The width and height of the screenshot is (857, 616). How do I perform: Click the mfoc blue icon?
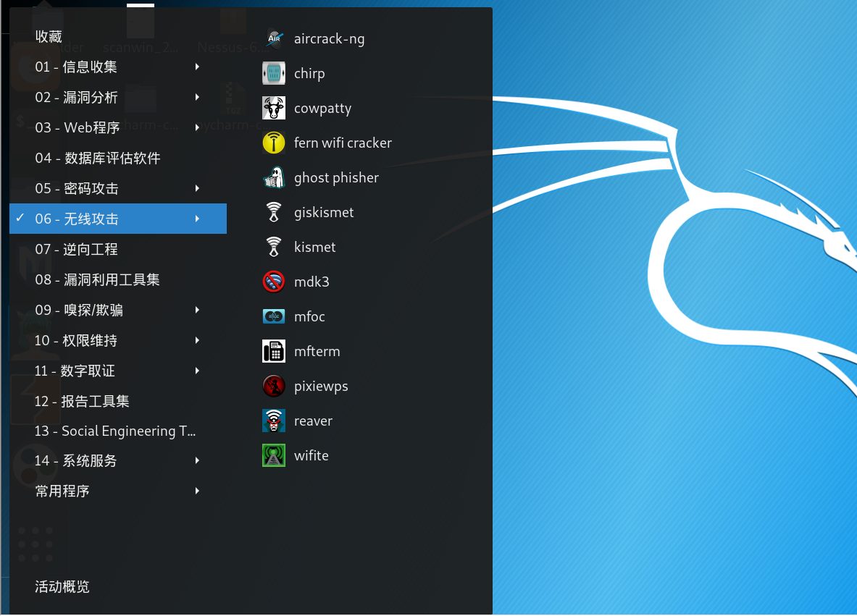(274, 316)
